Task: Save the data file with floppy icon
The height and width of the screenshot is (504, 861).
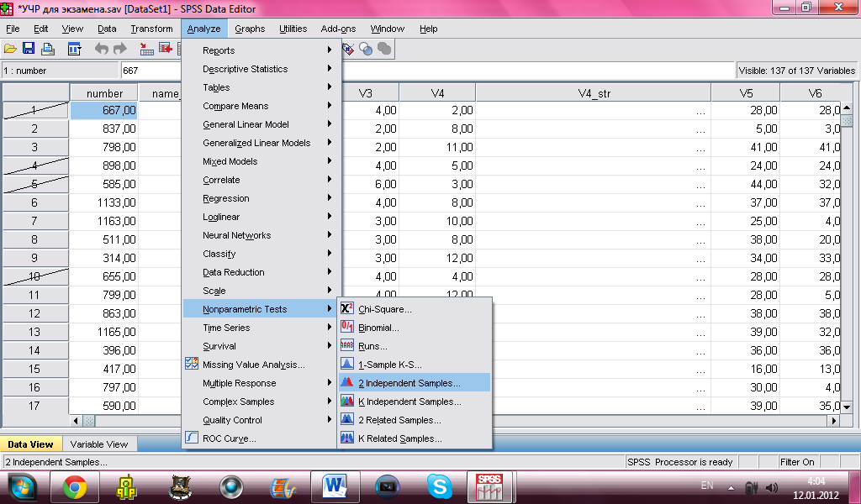Action: tap(28, 49)
